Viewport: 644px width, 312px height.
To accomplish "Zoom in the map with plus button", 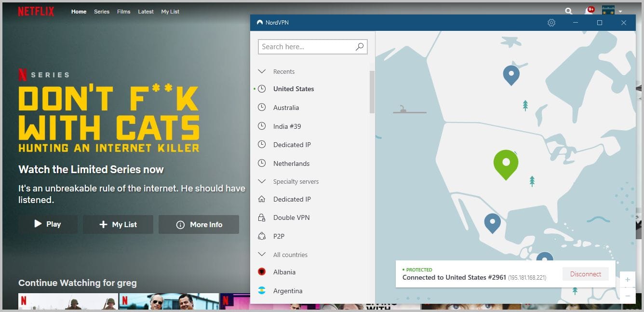I will click(x=627, y=280).
